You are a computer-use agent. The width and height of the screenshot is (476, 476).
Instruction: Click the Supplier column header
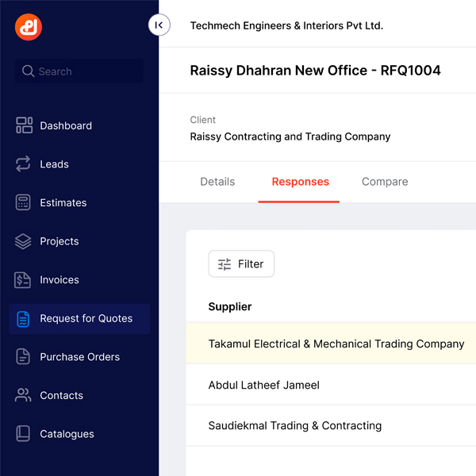230,307
